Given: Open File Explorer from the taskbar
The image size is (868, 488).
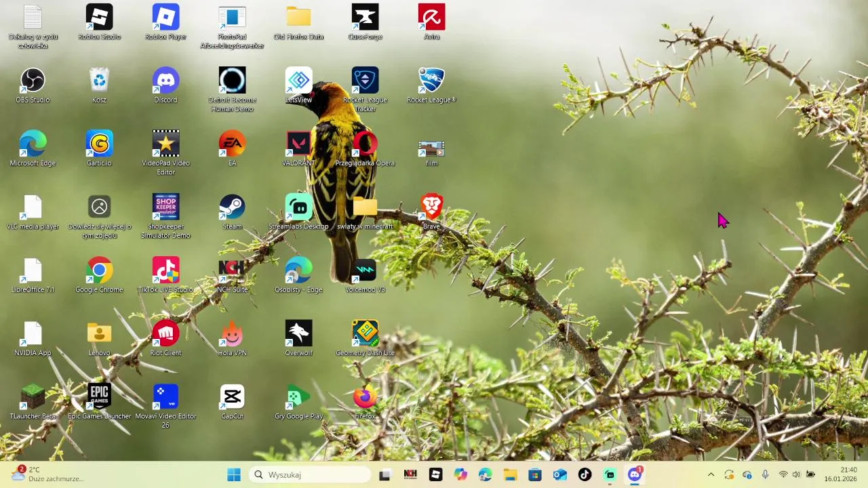Looking at the screenshot, I should [510, 474].
